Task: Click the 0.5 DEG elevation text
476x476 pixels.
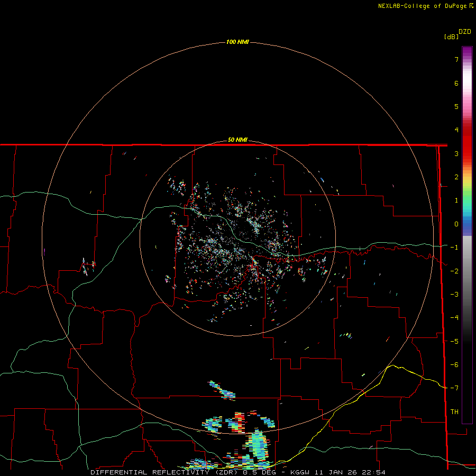Action: click(260, 472)
